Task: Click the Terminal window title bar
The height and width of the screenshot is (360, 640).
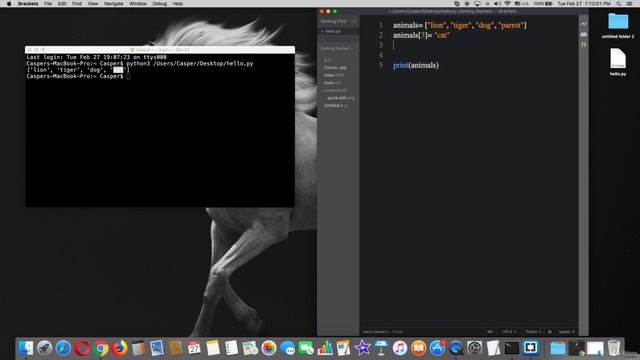Action: point(160,50)
